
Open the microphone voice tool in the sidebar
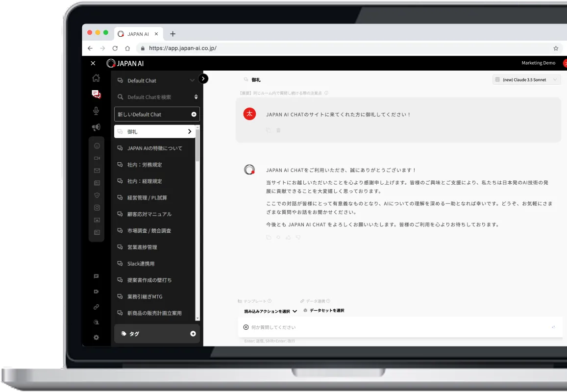coord(96,111)
